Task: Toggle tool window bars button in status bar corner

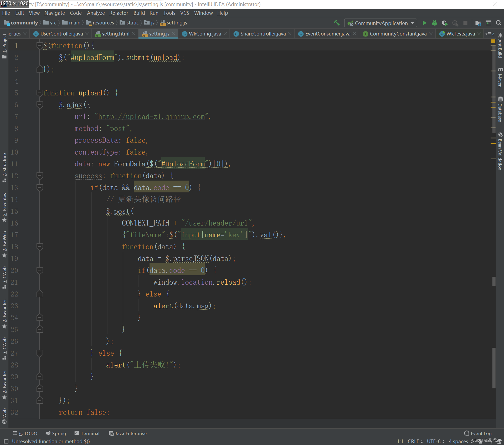Action: (6, 441)
